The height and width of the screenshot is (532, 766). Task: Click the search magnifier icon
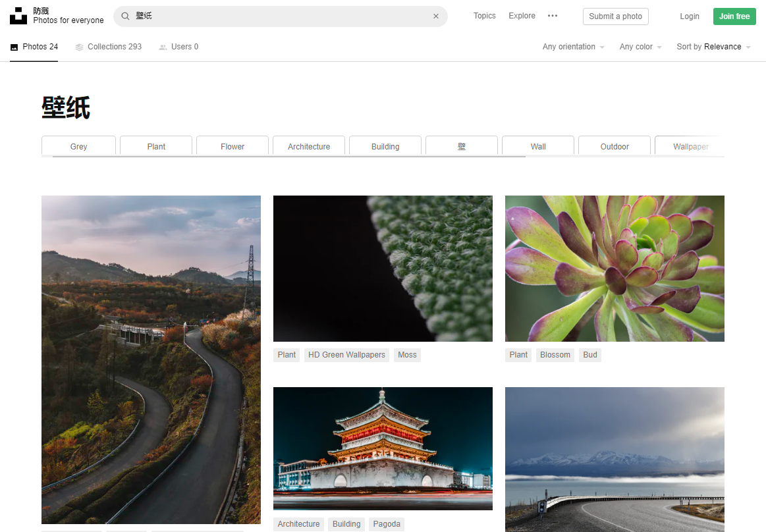[125, 16]
